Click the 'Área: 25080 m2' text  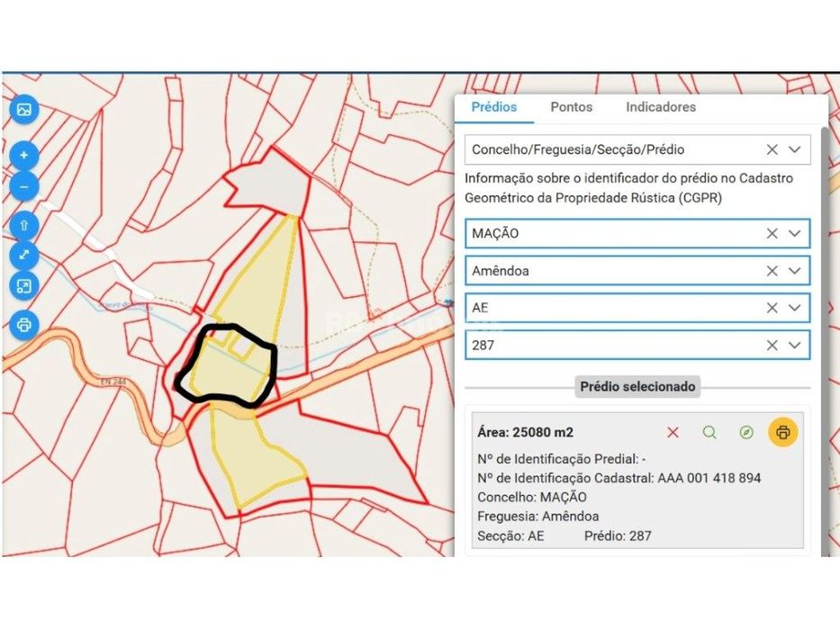[x=525, y=432]
